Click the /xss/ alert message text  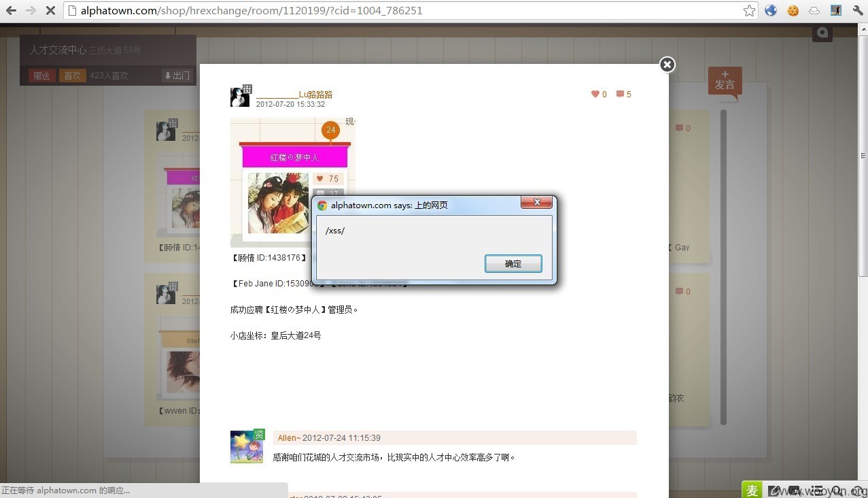point(335,231)
